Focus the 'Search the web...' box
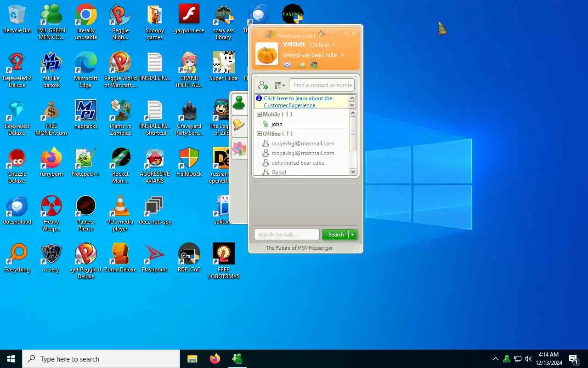The image size is (588, 368). (287, 235)
